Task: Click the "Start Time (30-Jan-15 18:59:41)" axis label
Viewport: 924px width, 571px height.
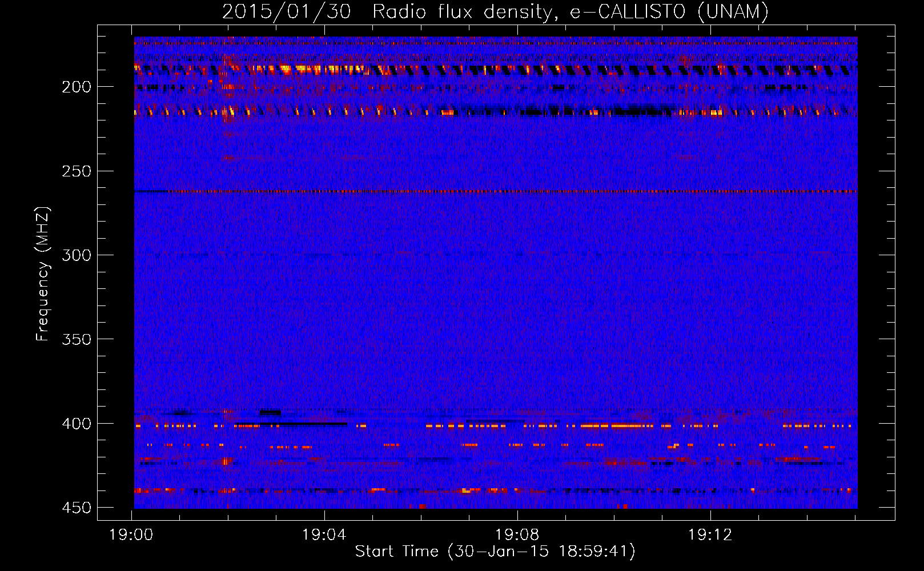Action: (495, 552)
